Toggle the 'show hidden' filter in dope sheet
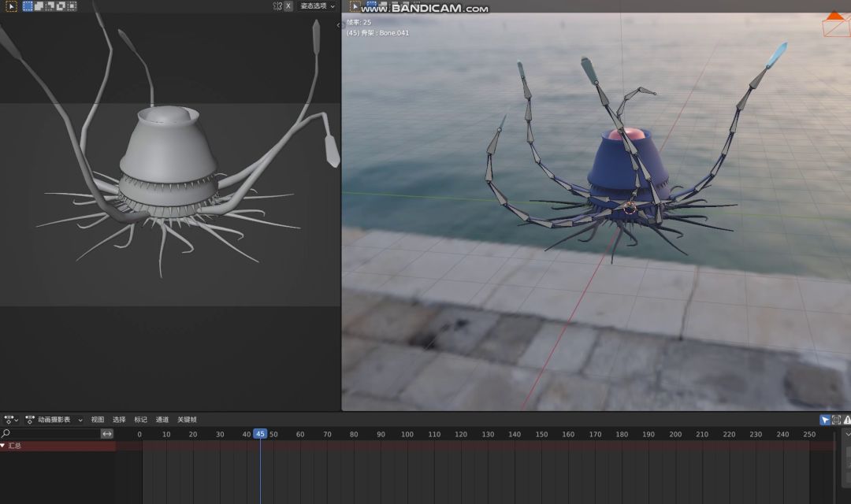This screenshot has width=851, height=504. click(836, 420)
